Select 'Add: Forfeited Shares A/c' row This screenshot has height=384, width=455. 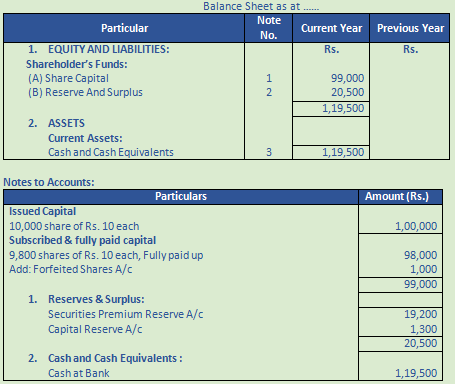pos(70,269)
